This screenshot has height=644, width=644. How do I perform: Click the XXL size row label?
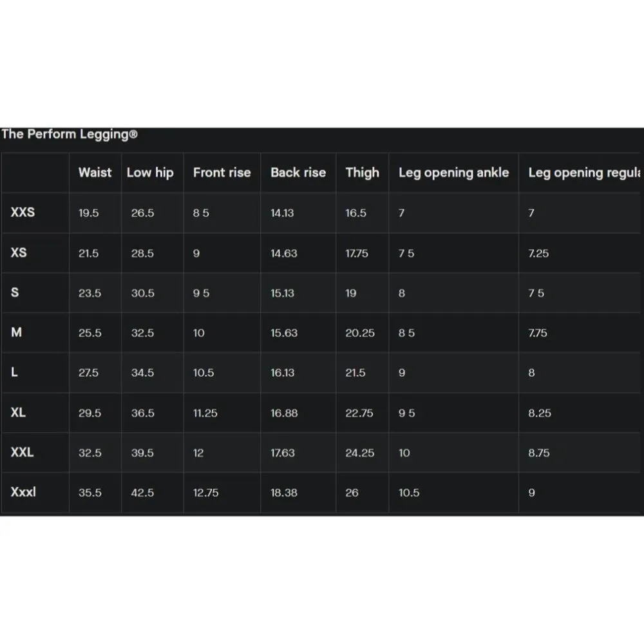(x=22, y=452)
